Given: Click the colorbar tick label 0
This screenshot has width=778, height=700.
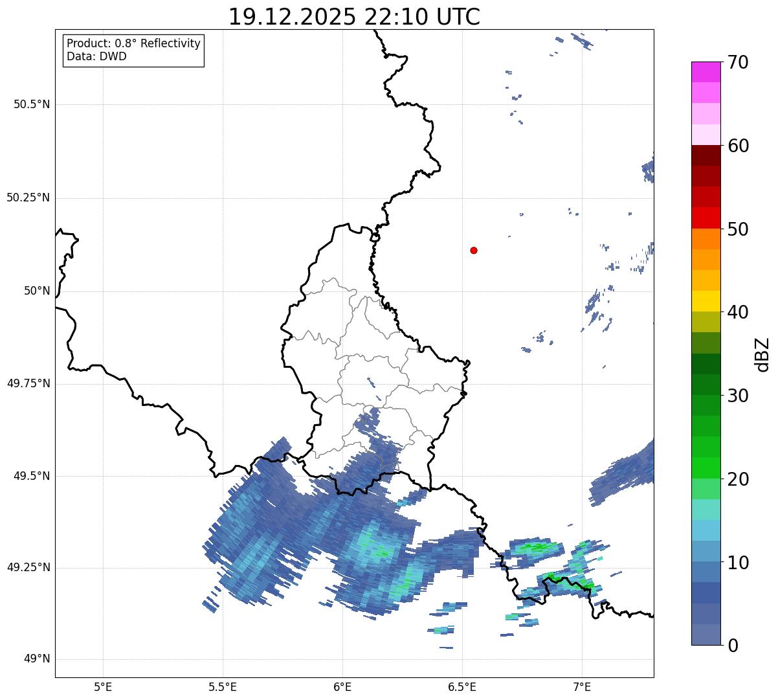Looking at the screenshot, I should pos(733,646).
